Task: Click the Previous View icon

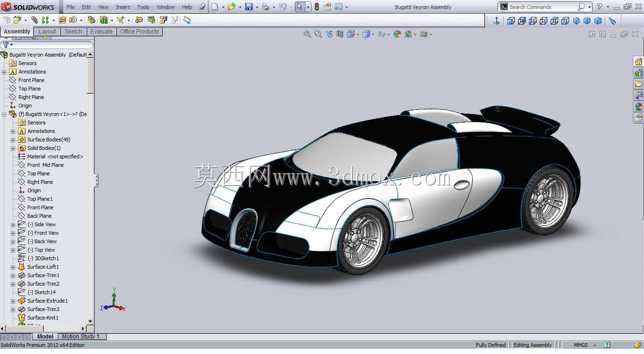Action: pos(329,34)
